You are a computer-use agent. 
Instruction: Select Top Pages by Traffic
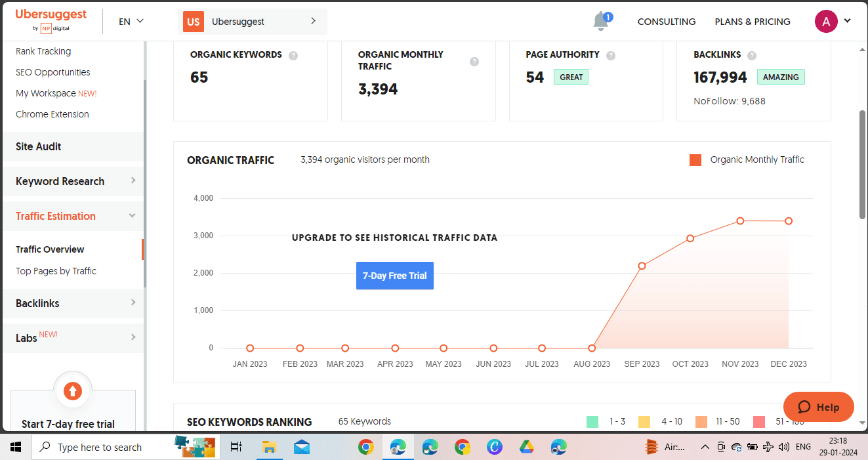tap(56, 271)
